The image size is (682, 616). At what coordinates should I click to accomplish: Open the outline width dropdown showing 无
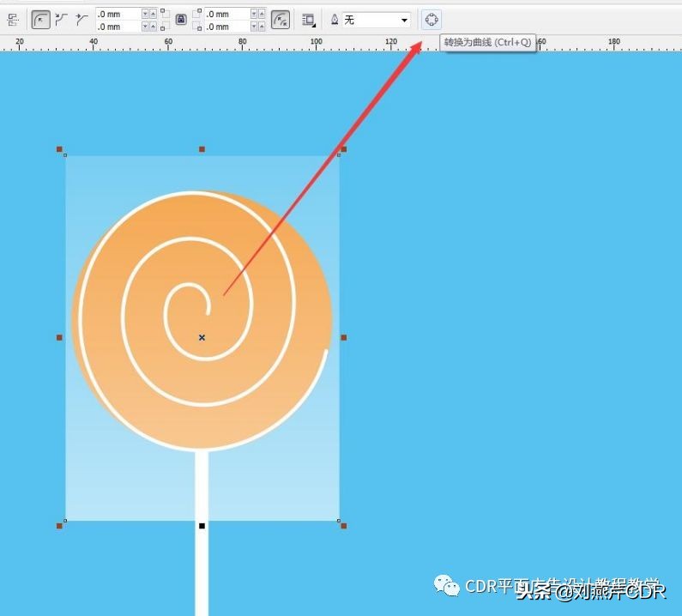[376, 20]
